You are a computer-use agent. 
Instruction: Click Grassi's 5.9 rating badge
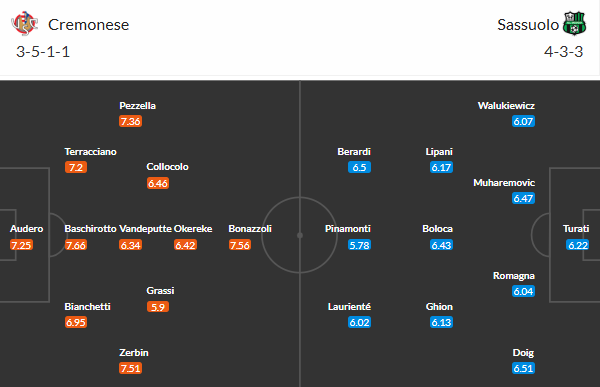click(x=158, y=307)
